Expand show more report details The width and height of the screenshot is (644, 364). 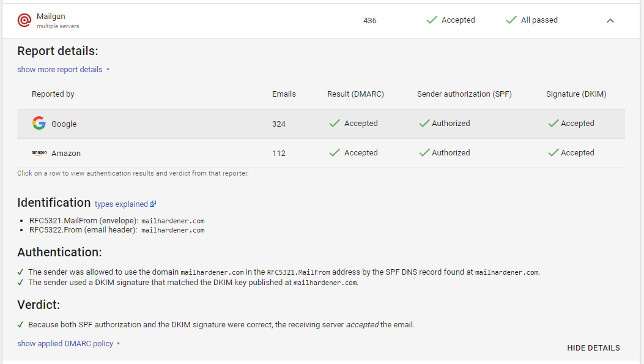pos(64,70)
